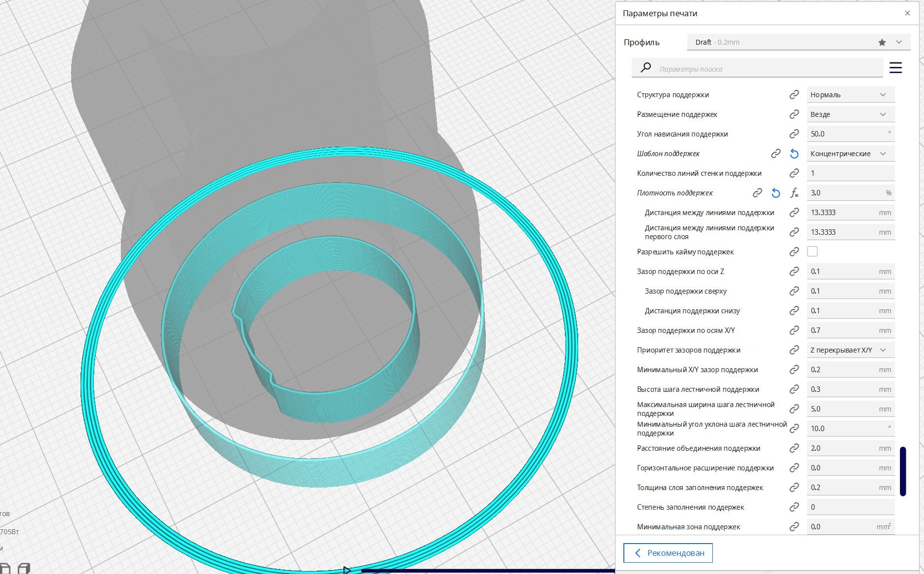924x574 pixels.
Task: Enable the 'Разрешить кайму поддержек' checkbox
Action: pyautogui.click(x=812, y=251)
